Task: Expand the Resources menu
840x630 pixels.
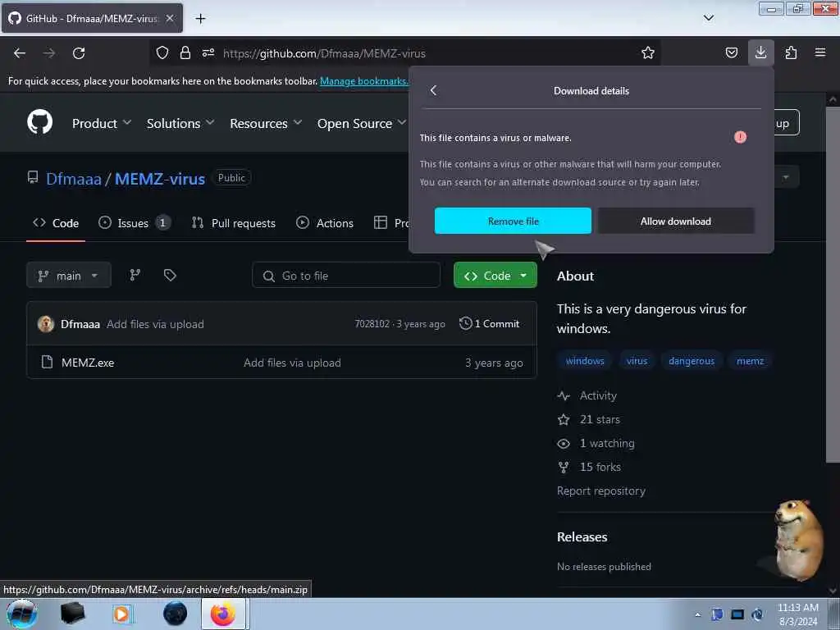Action: pyautogui.click(x=266, y=123)
